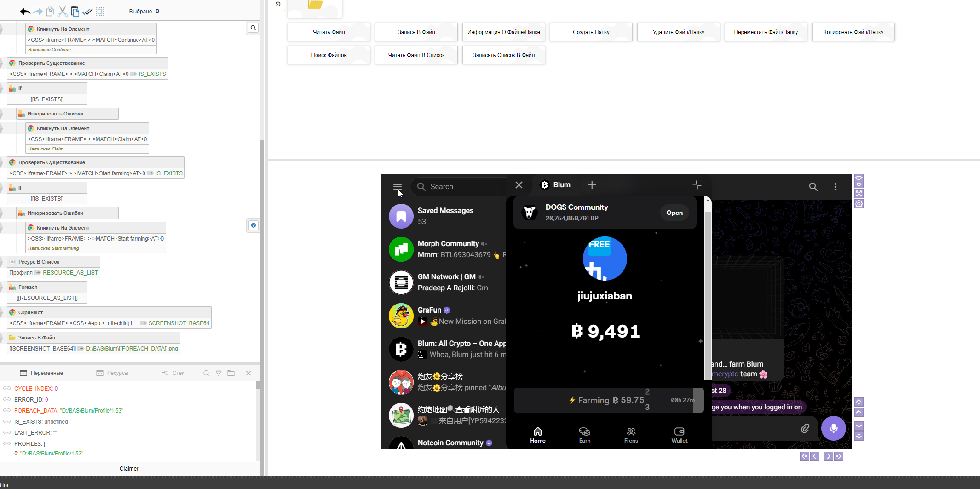Switch to the Ресурсы tab
This screenshot has width=980, height=489.
coord(113,373)
